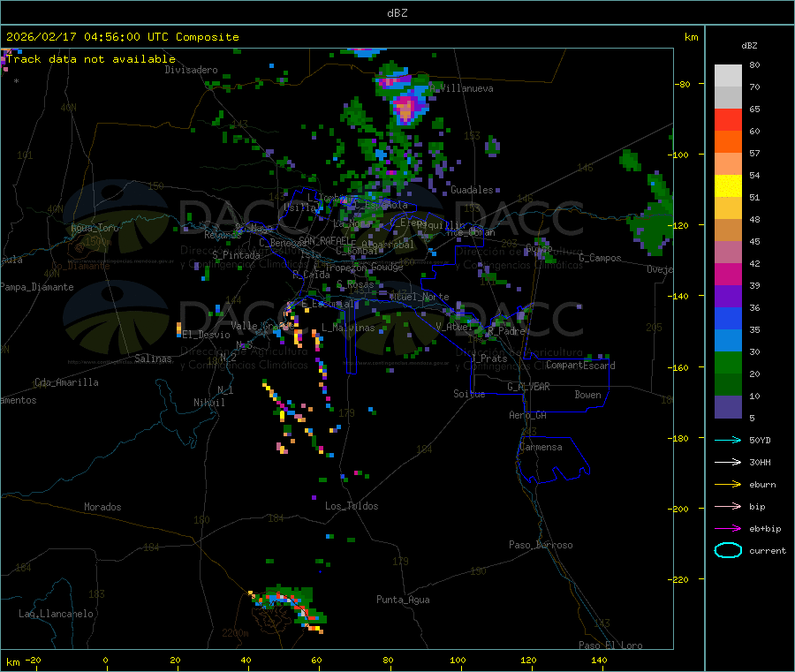
Task: Click the 'Atuel_Norte' map label
Action: tap(419, 297)
